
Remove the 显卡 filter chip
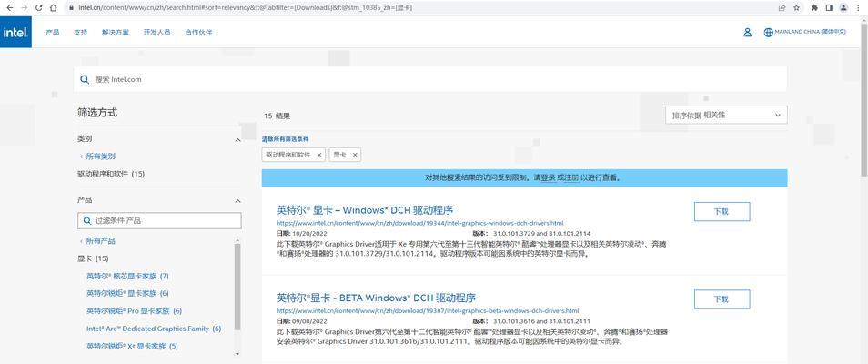point(355,155)
